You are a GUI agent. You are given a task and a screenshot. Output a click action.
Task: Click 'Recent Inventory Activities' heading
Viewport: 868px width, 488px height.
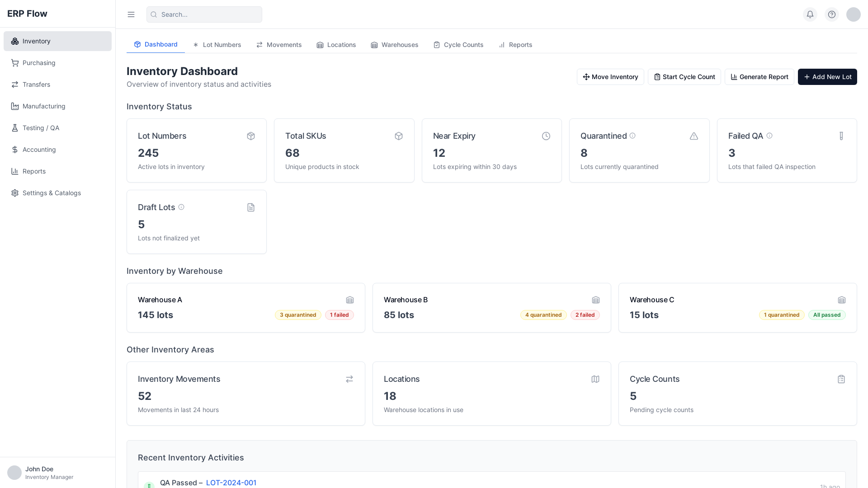tap(191, 458)
